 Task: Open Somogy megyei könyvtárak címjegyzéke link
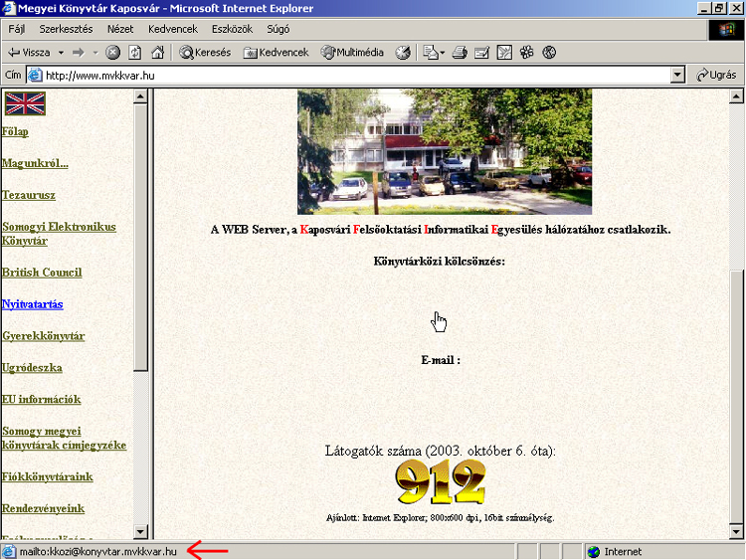coord(65,439)
